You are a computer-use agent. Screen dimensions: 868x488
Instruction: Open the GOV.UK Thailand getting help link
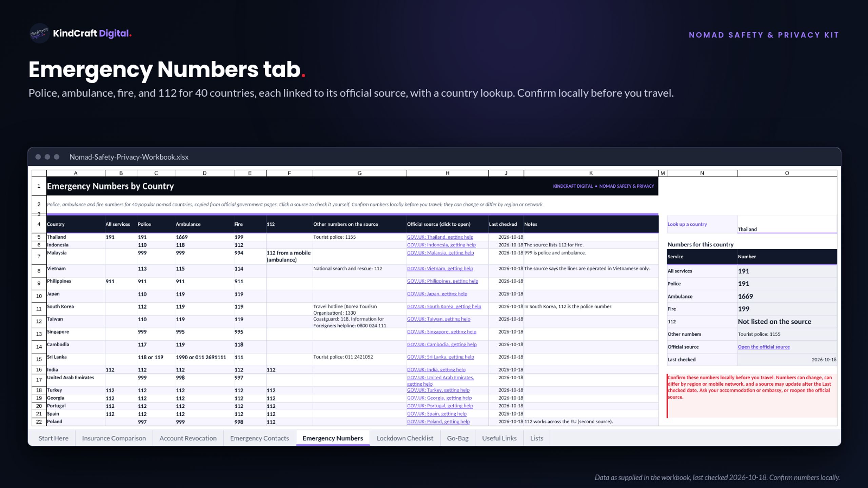(440, 237)
